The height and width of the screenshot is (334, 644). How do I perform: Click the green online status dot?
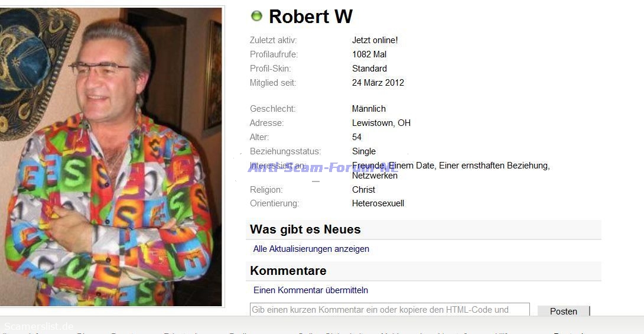256,16
